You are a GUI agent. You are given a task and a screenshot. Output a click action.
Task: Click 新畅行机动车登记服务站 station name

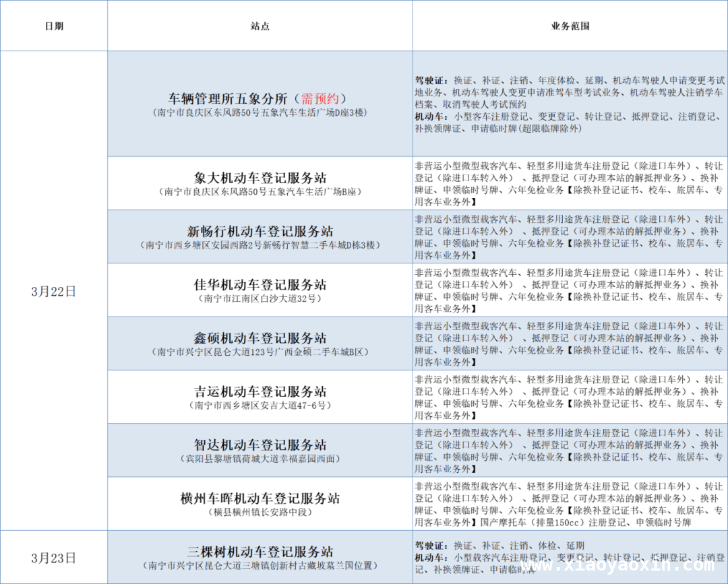tap(260, 231)
